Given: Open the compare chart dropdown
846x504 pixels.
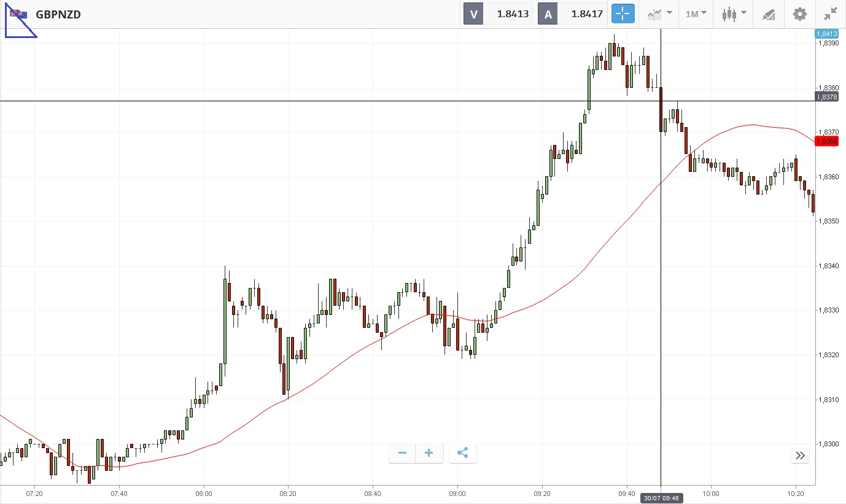Looking at the screenshot, I should (x=659, y=14).
